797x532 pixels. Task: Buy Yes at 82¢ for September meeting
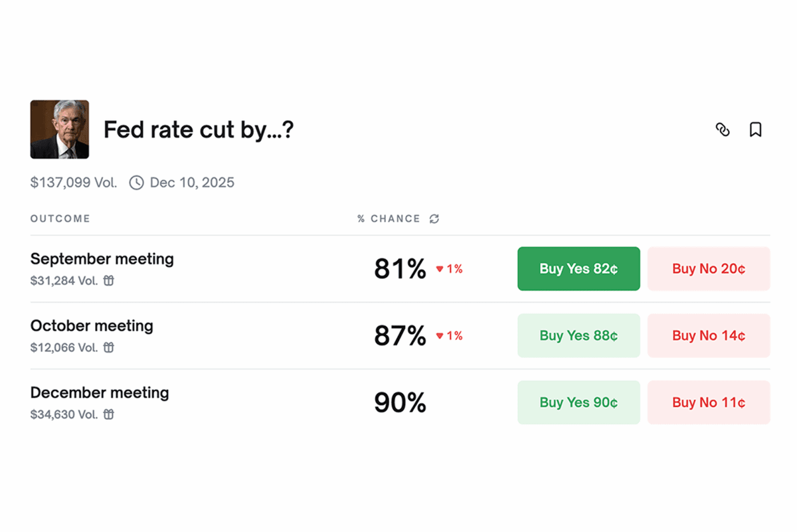(x=578, y=268)
